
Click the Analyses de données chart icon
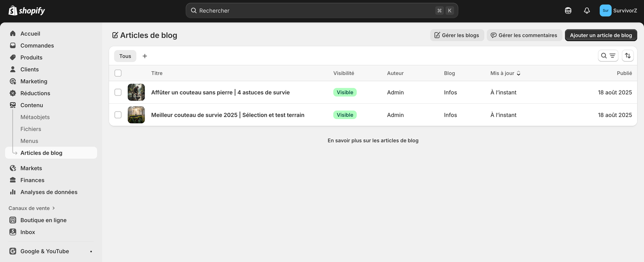tap(13, 192)
